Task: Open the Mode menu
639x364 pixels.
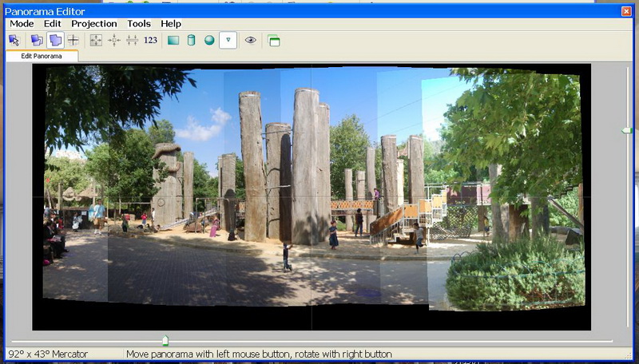Action: click(x=22, y=24)
